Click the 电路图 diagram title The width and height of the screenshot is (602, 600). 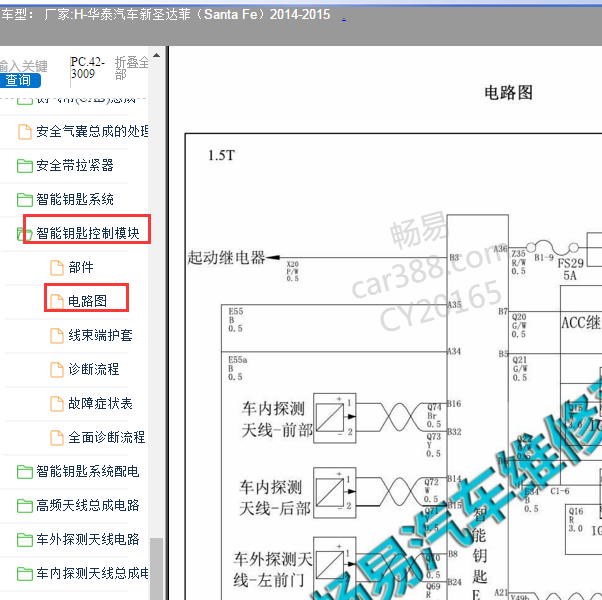508,93
